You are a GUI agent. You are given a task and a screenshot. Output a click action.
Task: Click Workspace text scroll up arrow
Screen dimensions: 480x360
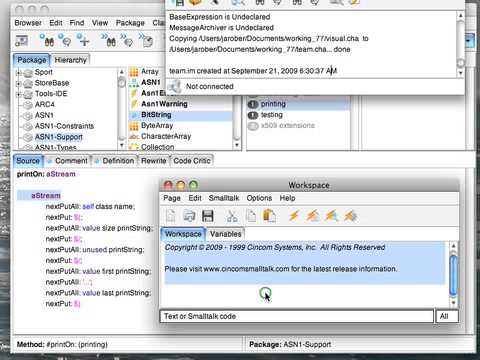click(x=453, y=246)
